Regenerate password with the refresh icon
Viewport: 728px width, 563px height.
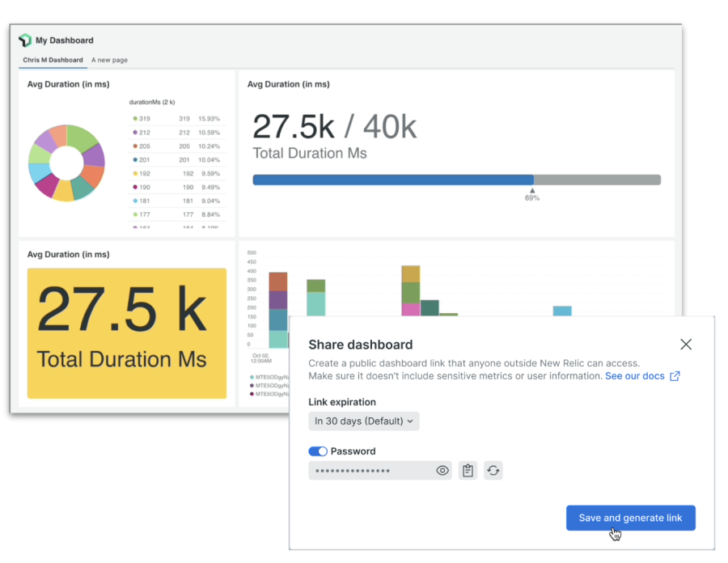(493, 471)
